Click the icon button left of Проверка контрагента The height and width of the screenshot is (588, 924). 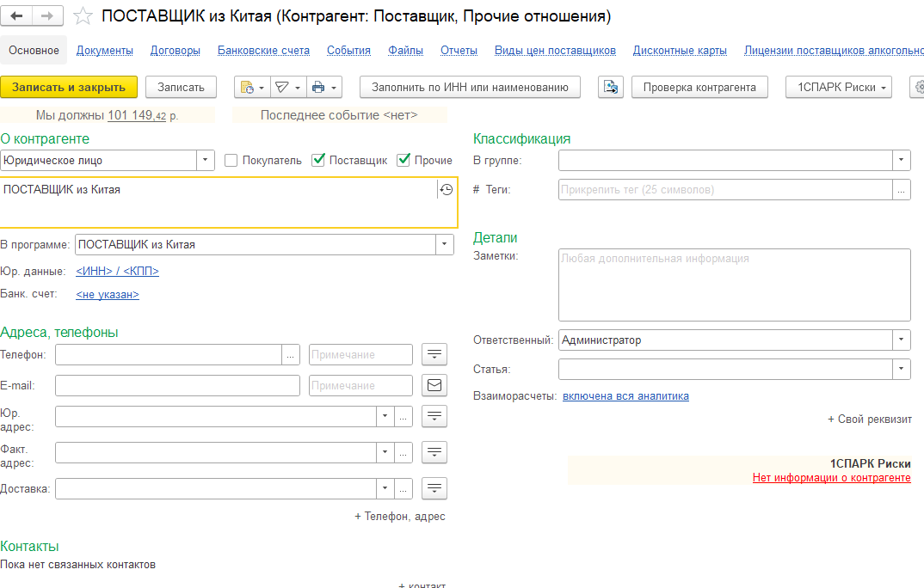click(611, 87)
